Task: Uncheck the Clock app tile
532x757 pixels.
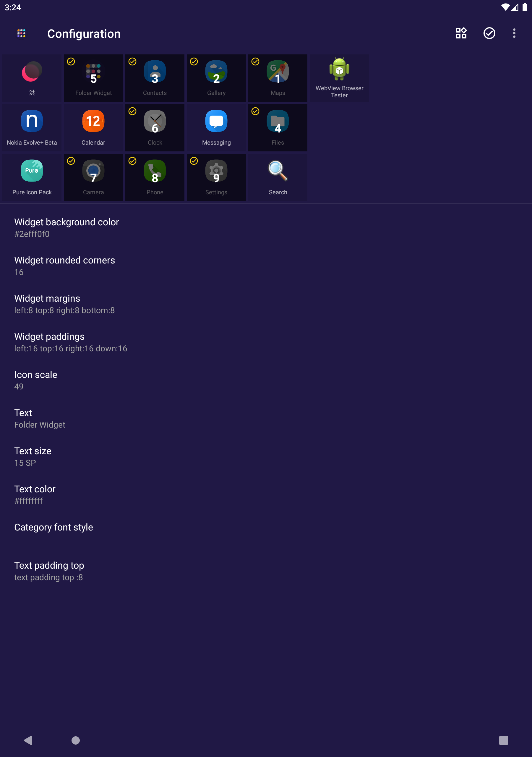Action: click(155, 127)
